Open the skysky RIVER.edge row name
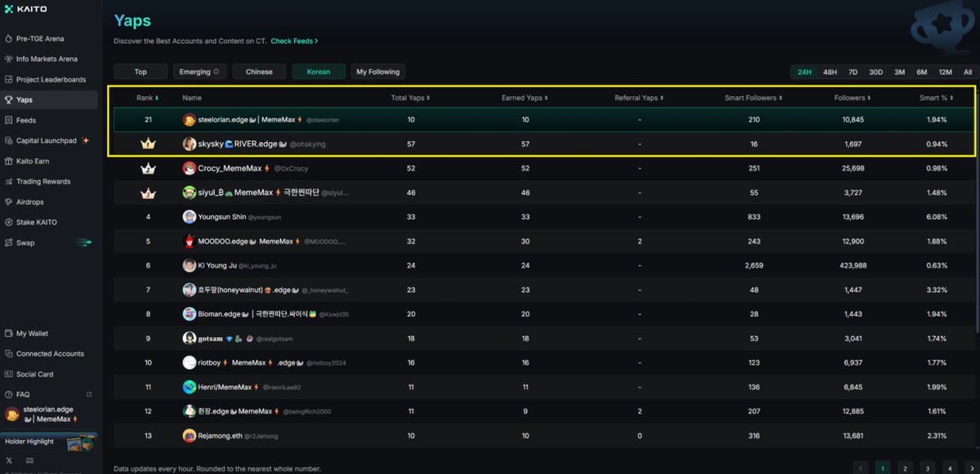Viewport: 980px width, 474px height. click(241, 144)
